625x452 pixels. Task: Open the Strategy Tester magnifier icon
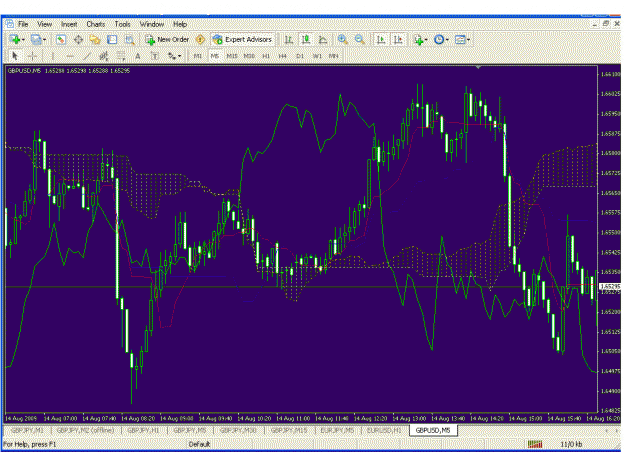coord(130,39)
